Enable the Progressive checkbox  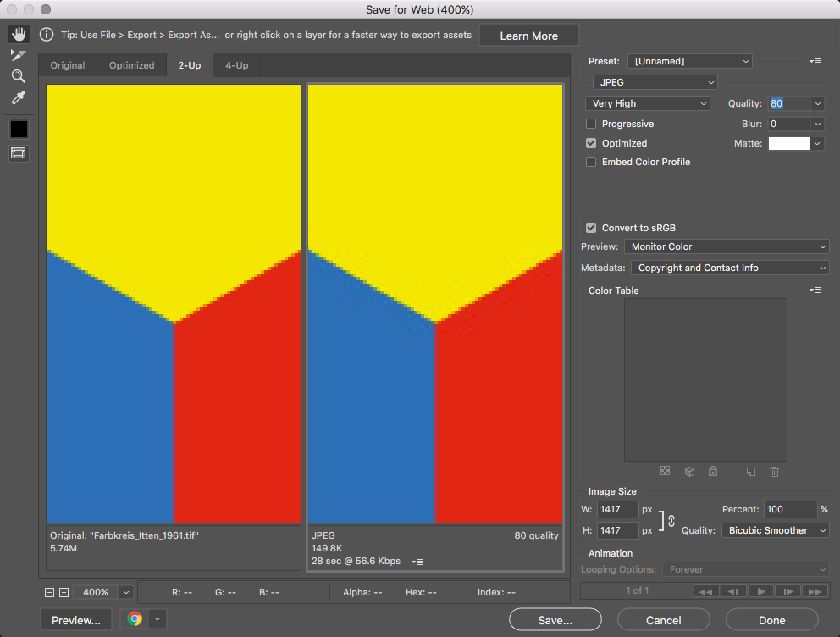pos(591,125)
